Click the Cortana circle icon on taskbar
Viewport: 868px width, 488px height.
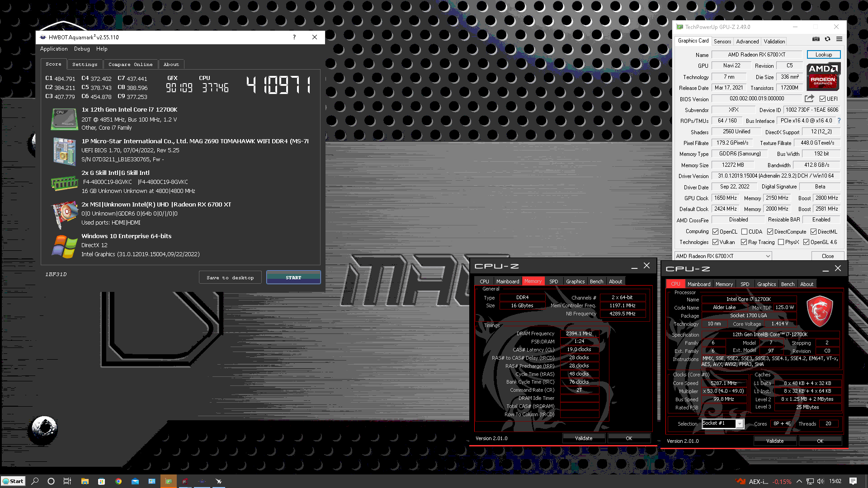51,481
